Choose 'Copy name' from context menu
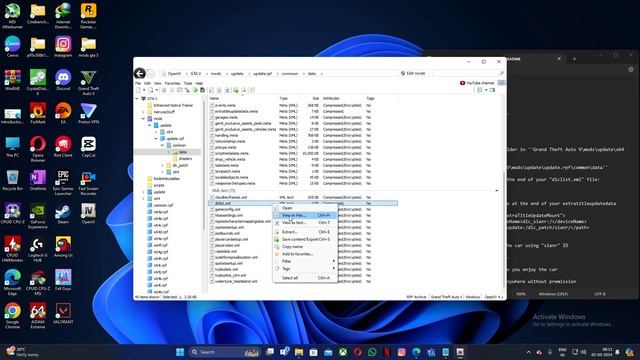The height and width of the screenshot is (360, 640). coord(305,247)
